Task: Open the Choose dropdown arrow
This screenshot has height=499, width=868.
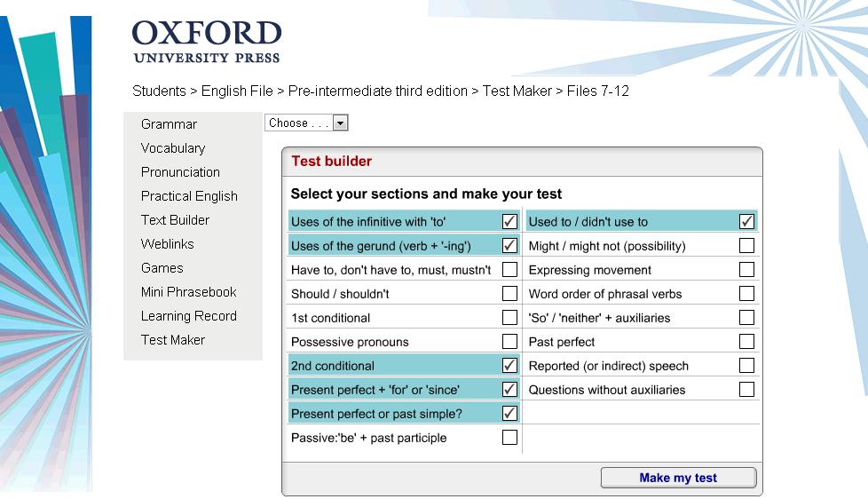Action: [x=341, y=123]
